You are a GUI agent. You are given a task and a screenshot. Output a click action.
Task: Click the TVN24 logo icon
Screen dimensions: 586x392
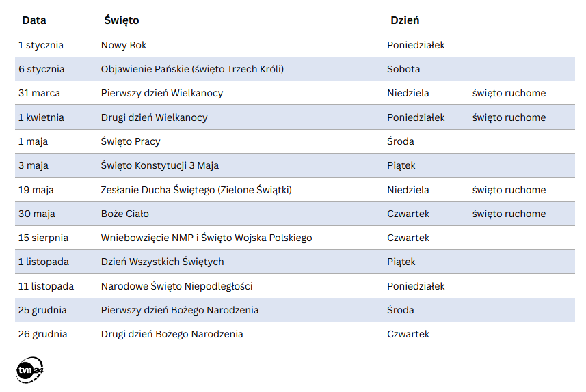pyautogui.click(x=30, y=369)
